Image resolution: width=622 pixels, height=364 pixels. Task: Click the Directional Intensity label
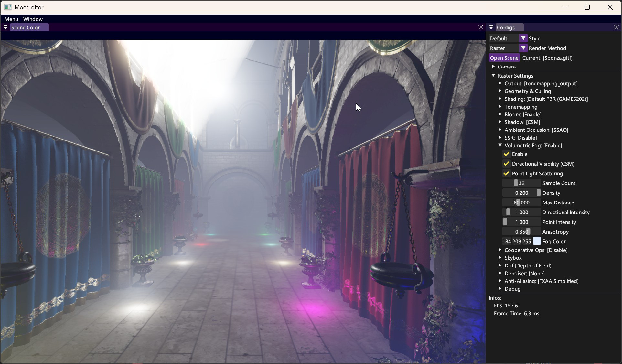[x=566, y=212]
